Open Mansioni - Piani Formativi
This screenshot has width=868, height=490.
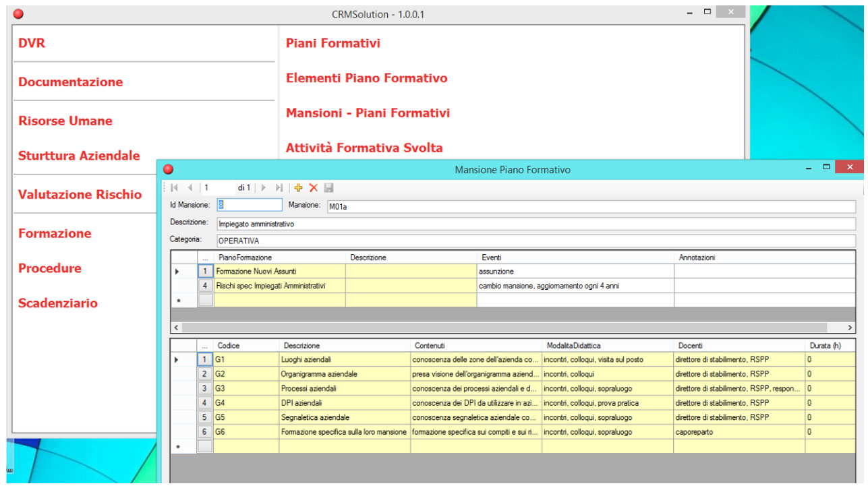tap(368, 113)
